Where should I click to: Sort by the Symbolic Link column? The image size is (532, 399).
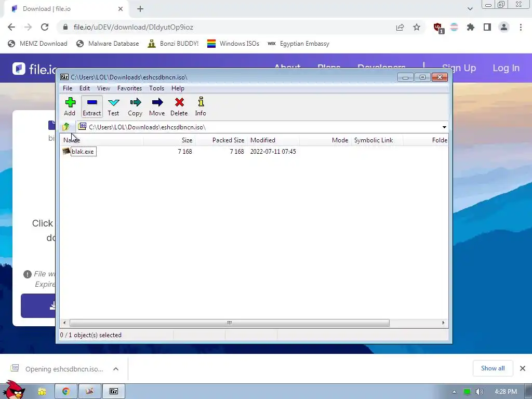(377, 140)
